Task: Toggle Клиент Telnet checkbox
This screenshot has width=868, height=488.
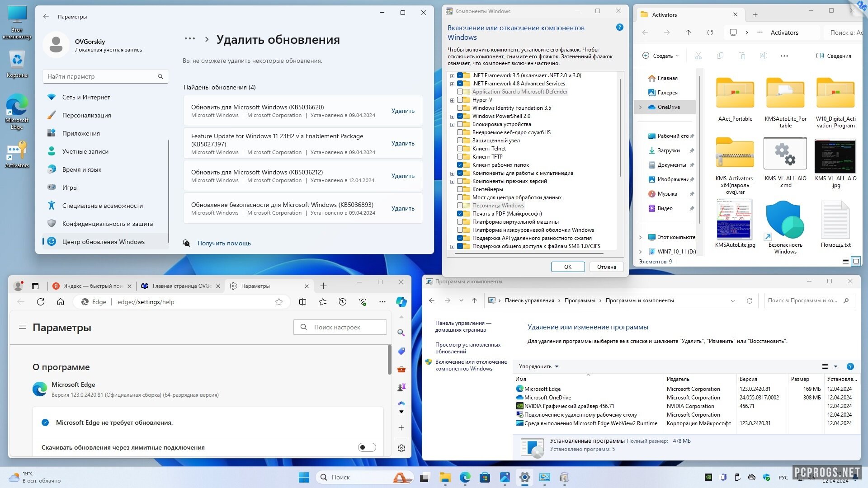Action: (x=460, y=149)
